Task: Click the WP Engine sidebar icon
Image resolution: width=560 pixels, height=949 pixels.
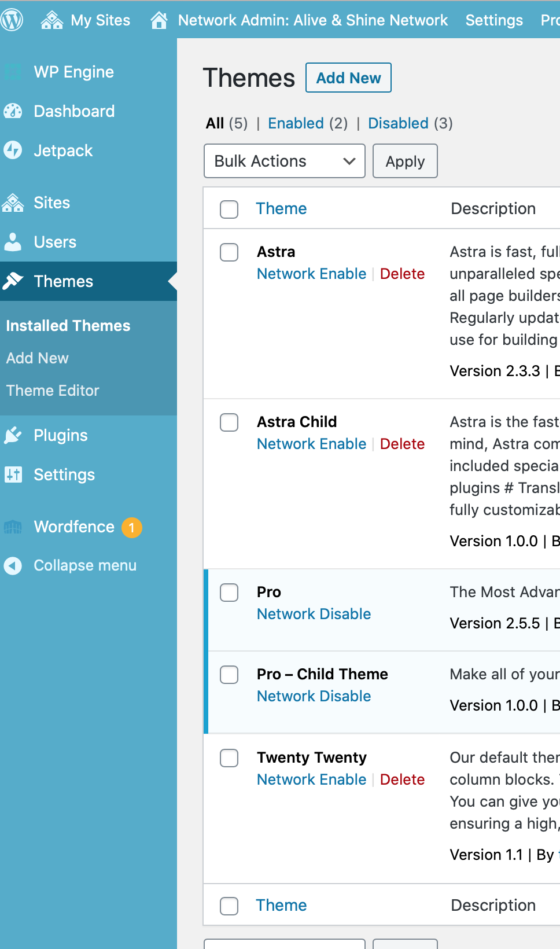Action: [13, 72]
